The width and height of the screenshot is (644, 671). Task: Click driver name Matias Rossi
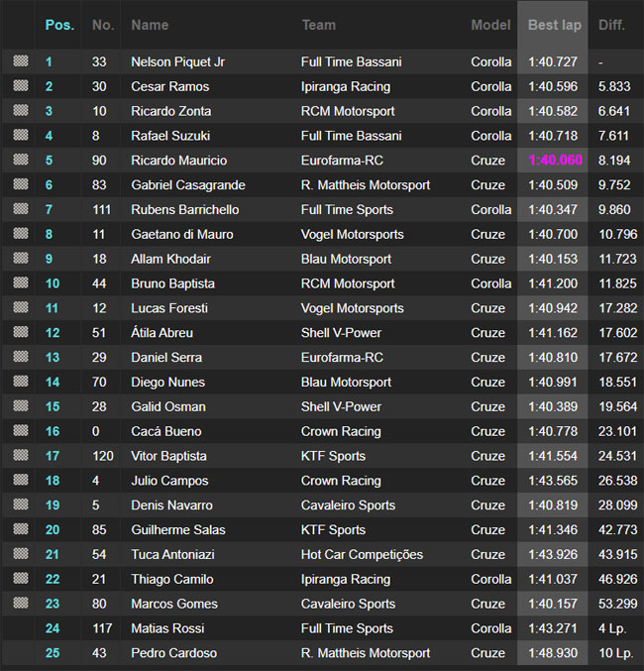coord(167,628)
